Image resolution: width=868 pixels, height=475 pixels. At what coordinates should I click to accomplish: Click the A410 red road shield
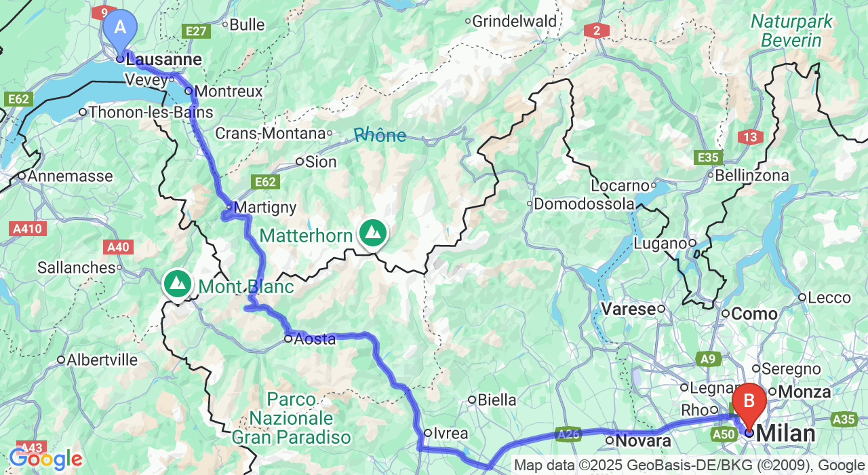point(28,229)
